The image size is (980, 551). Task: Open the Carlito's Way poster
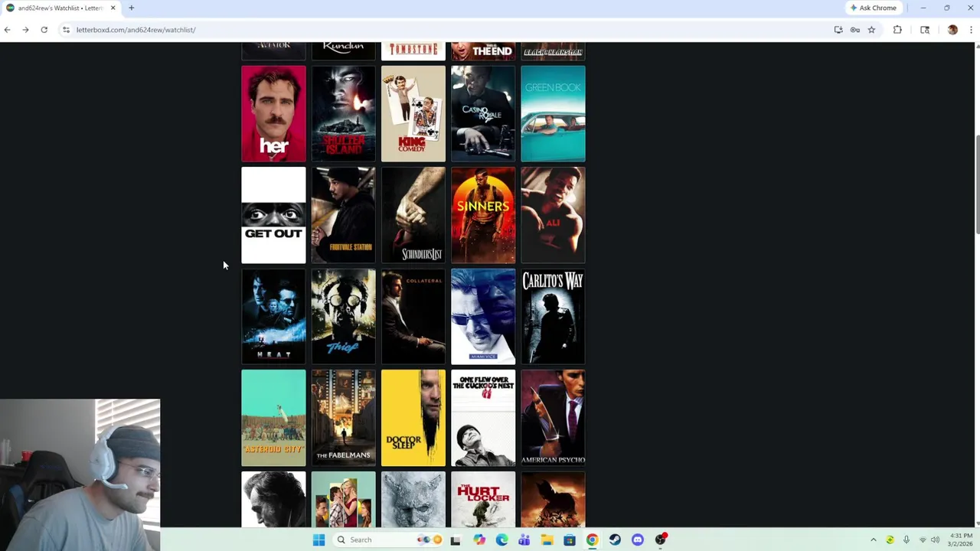(x=553, y=316)
